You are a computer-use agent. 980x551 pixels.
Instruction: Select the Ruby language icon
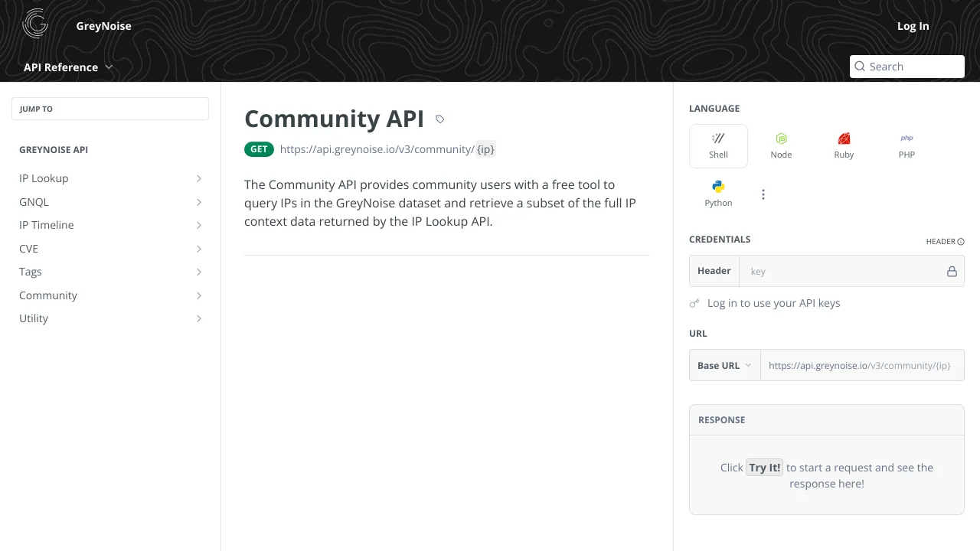coord(844,139)
